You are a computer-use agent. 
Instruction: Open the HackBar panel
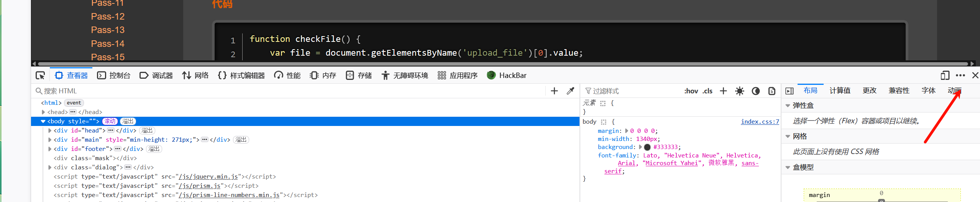(x=507, y=75)
